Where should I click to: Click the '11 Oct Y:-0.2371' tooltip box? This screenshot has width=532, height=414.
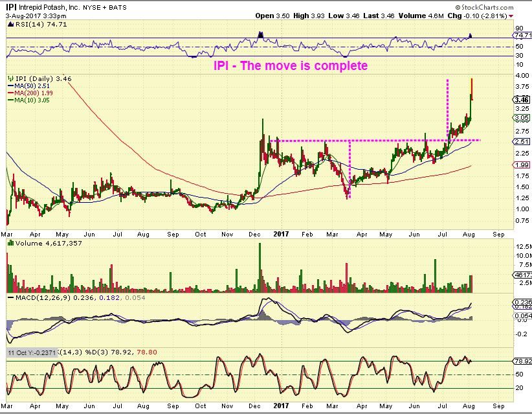click(32, 352)
